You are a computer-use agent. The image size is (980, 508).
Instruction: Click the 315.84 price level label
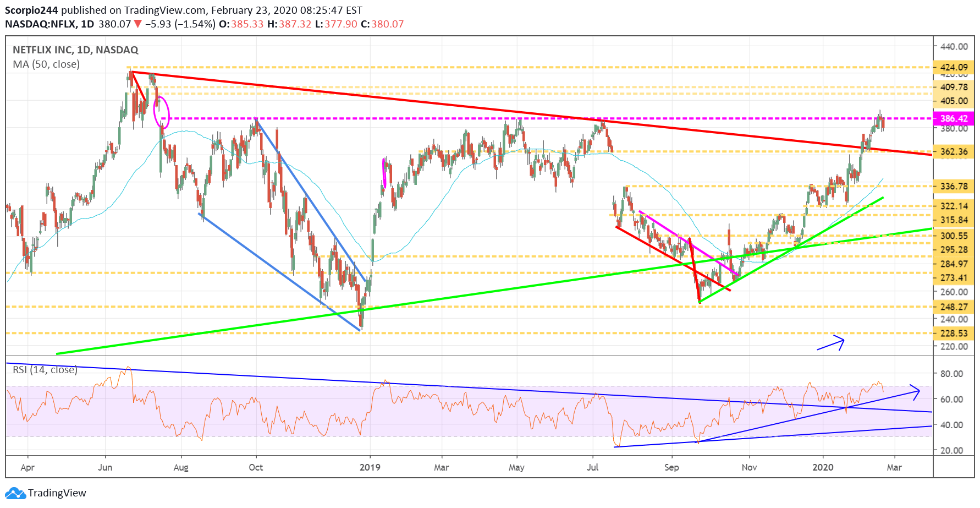954,220
